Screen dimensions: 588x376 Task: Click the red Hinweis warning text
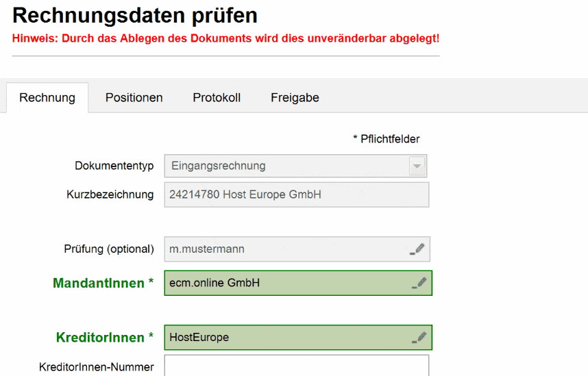tap(225, 38)
